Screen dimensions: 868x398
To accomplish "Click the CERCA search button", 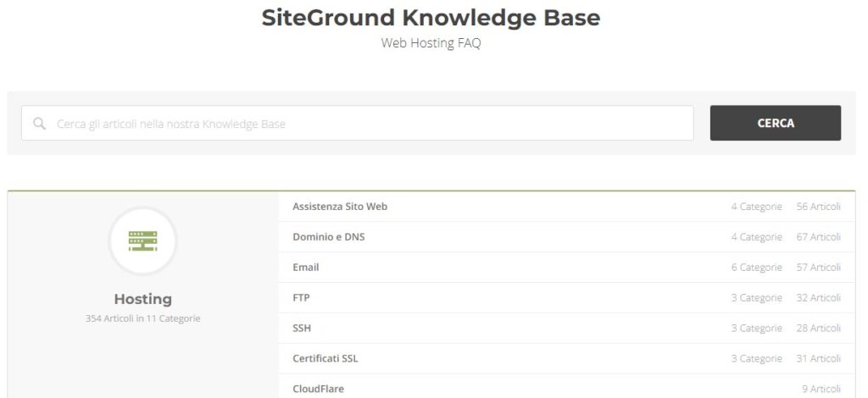I will pyautogui.click(x=775, y=123).
